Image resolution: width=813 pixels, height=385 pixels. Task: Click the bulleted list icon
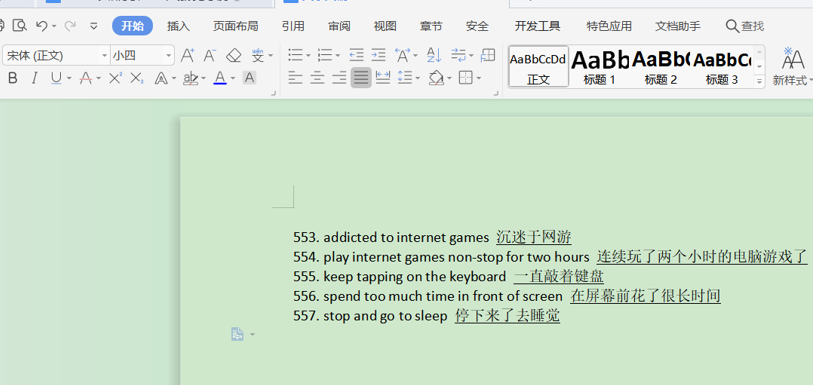click(x=296, y=55)
